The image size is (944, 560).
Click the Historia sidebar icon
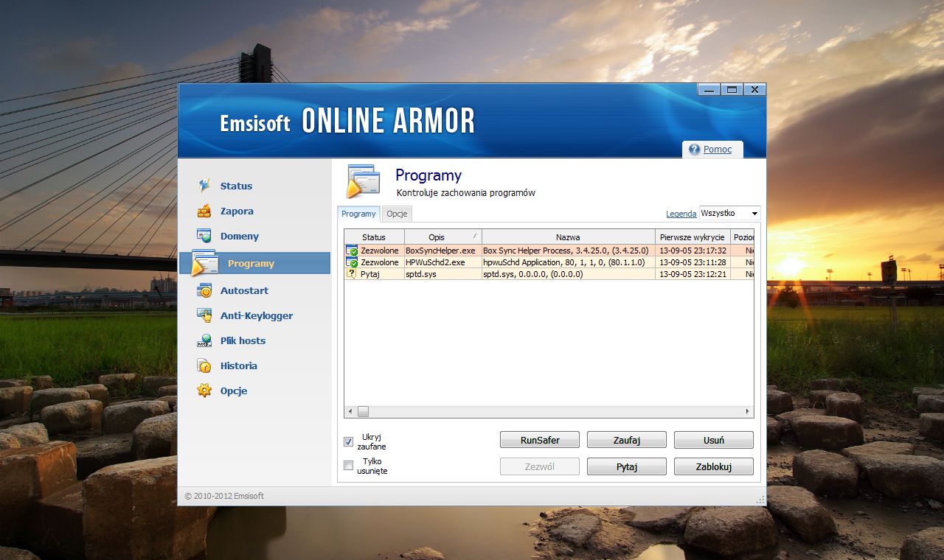pos(204,365)
